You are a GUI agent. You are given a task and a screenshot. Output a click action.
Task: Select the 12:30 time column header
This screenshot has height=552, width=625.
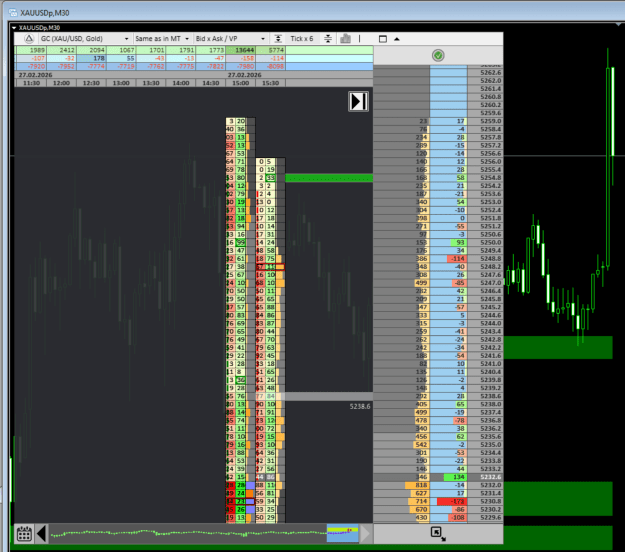91,83
